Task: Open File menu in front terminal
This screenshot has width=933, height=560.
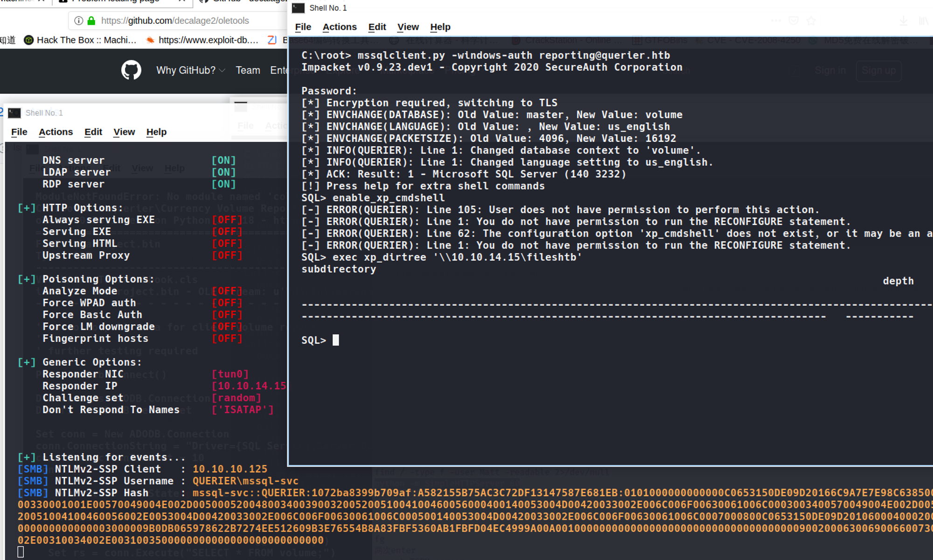Action: click(303, 27)
